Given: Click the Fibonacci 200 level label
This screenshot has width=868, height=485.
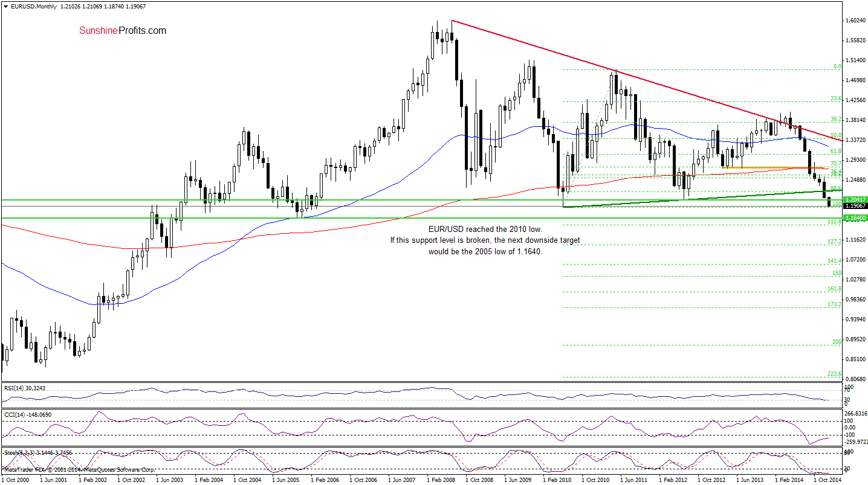Looking at the screenshot, I should point(837,342).
